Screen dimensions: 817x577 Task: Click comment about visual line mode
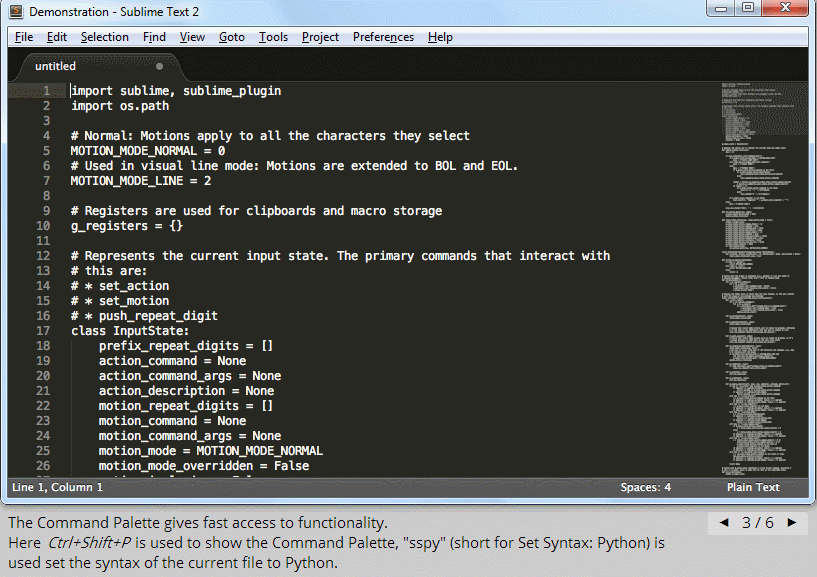294,166
